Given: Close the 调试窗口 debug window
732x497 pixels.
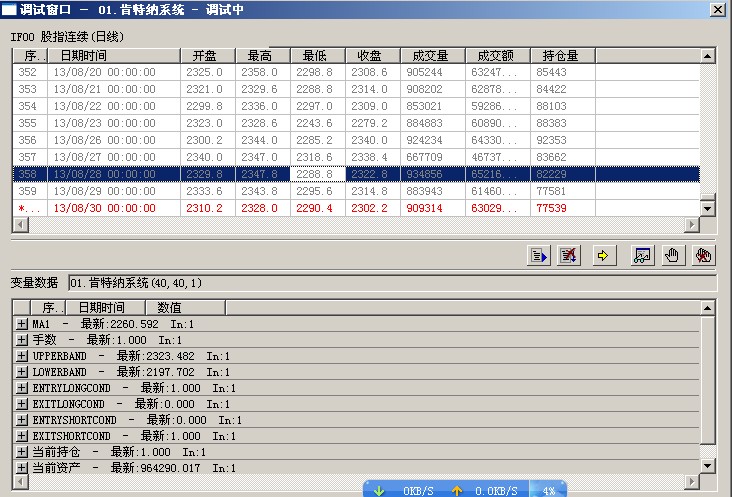Looking at the screenshot, I should click(718, 9).
